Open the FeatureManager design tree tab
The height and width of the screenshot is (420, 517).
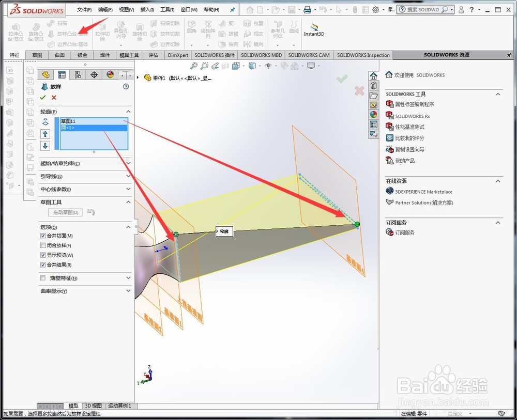coord(45,75)
